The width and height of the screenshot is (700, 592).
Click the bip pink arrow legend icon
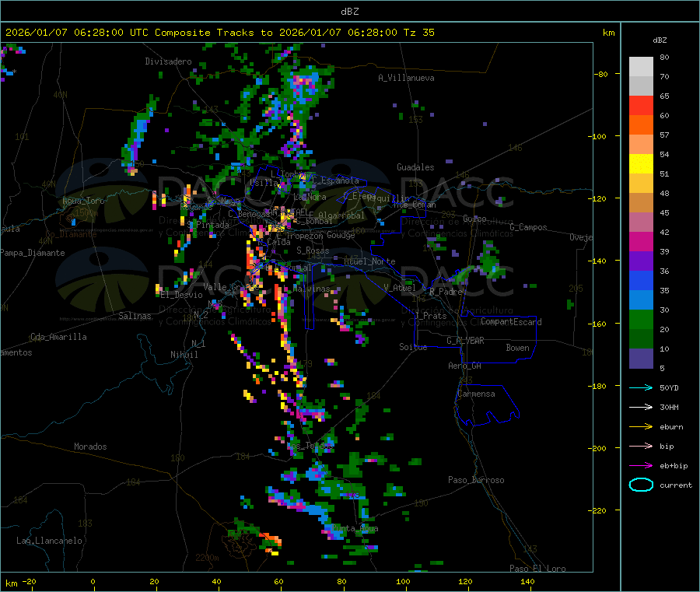[641, 446]
